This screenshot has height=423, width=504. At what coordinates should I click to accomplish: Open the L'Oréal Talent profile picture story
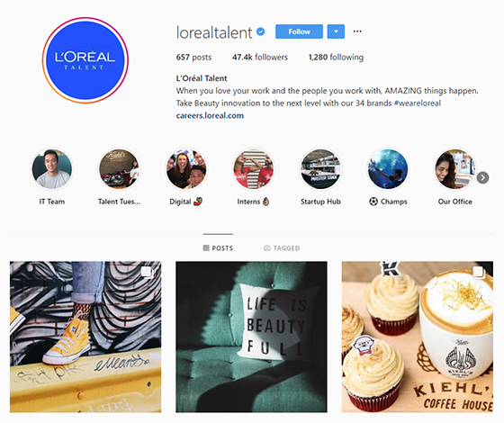[x=85, y=60]
